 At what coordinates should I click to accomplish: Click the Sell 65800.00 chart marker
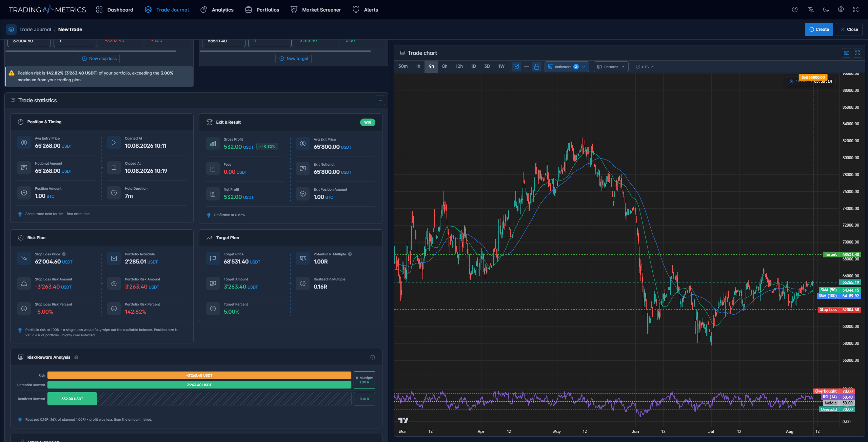coord(813,77)
